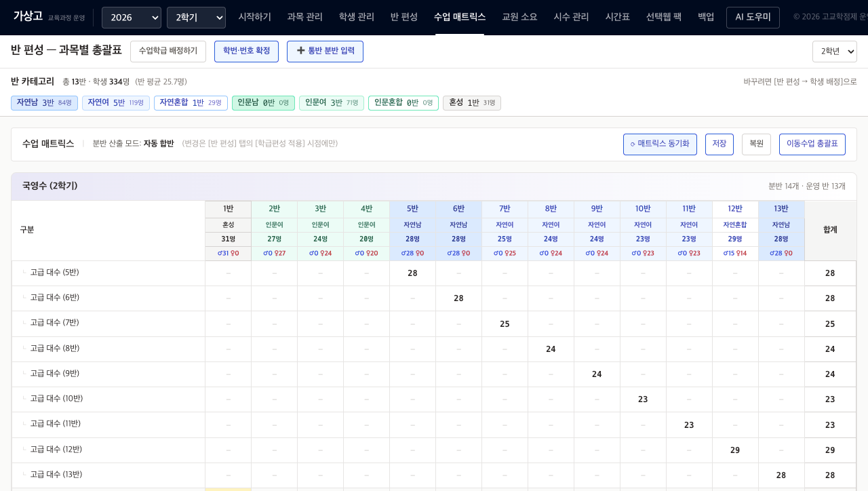The height and width of the screenshot is (491, 868).
Task: Open the AI 도우미 assistant
Action: 753,18
